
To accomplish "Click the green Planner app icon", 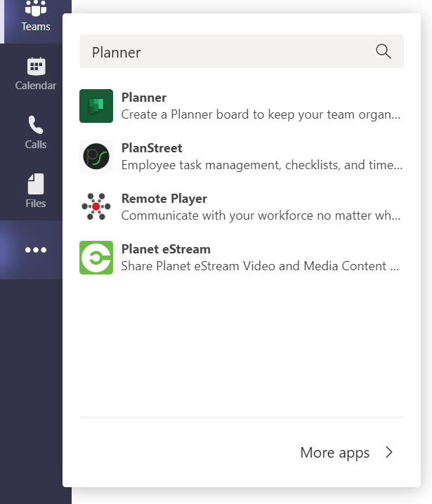I will click(96, 106).
